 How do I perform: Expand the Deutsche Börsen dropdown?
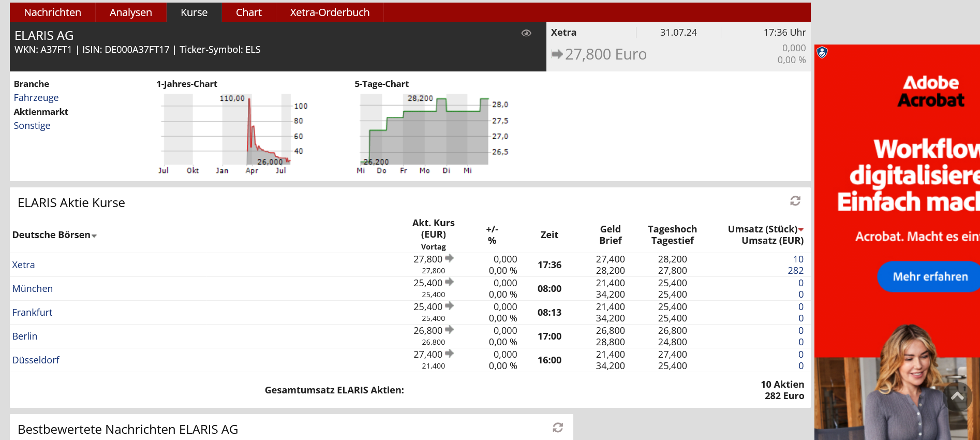(x=94, y=236)
